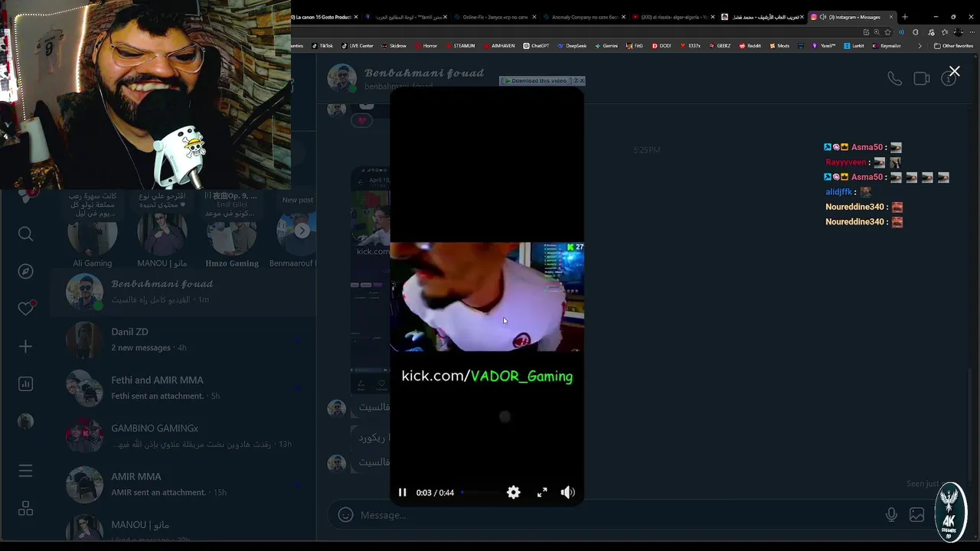Attach an image to message
Screen dimensions: 980x551
[916, 515]
